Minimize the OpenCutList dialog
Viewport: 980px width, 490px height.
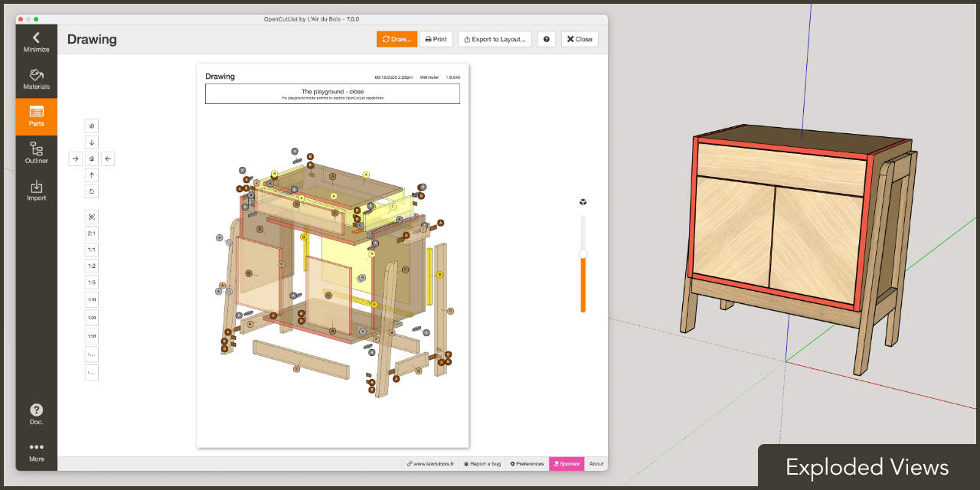[36, 42]
